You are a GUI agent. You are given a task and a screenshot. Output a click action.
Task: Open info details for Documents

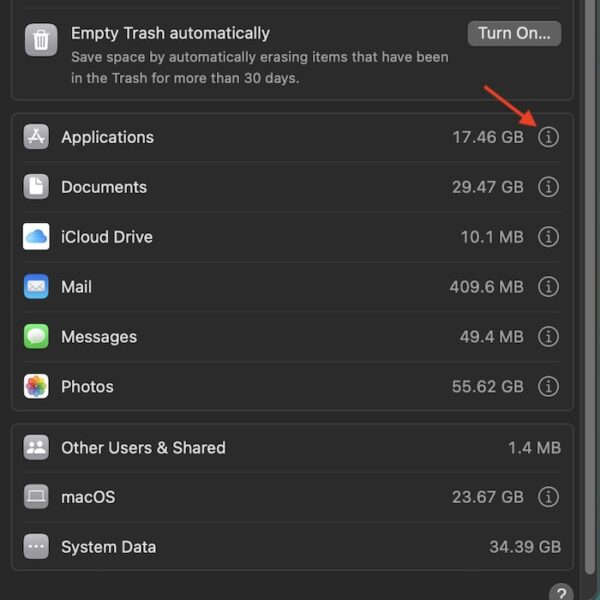pos(548,187)
